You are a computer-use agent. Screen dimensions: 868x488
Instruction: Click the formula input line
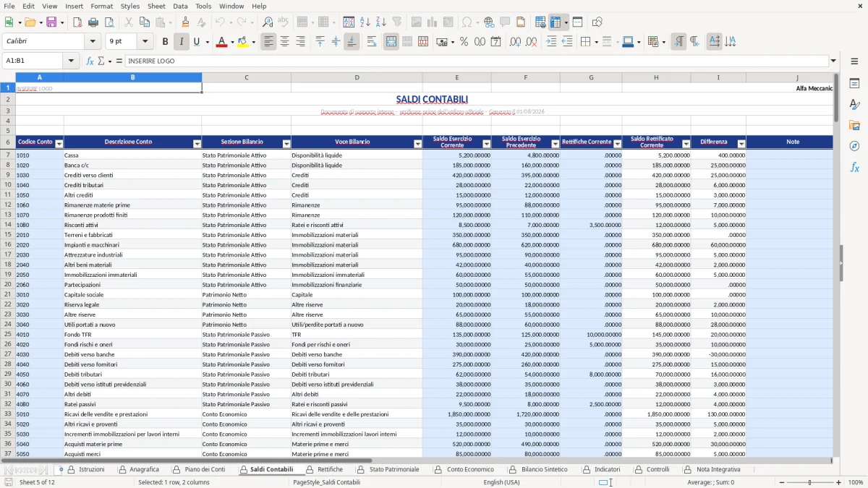(476, 61)
